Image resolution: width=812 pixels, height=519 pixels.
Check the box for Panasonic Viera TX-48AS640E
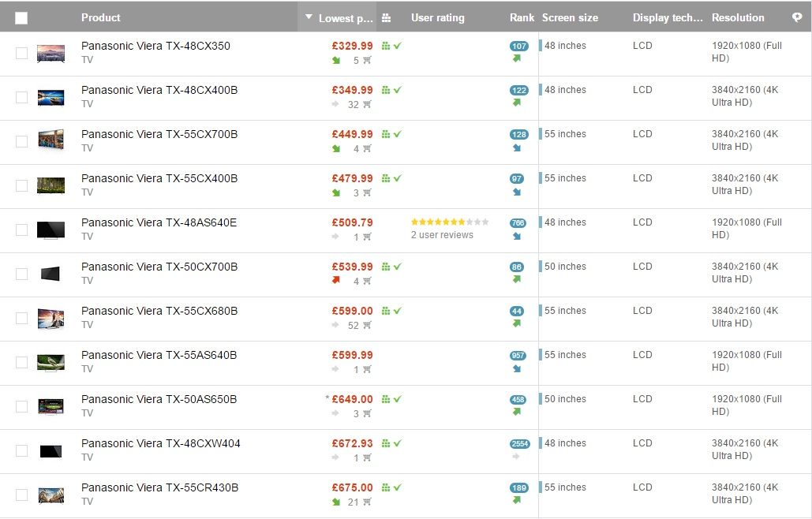pyautogui.click(x=21, y=230)
